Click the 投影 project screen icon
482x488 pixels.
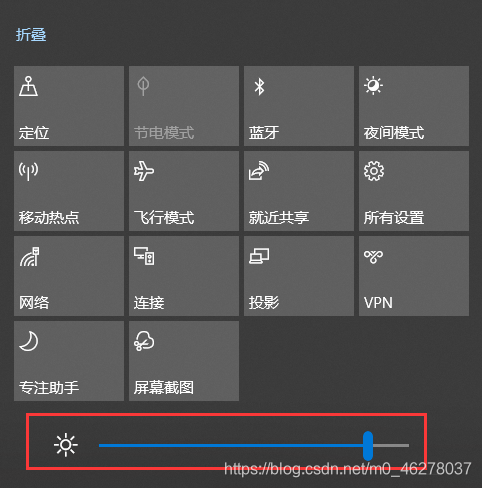click(x=259, y=256)
